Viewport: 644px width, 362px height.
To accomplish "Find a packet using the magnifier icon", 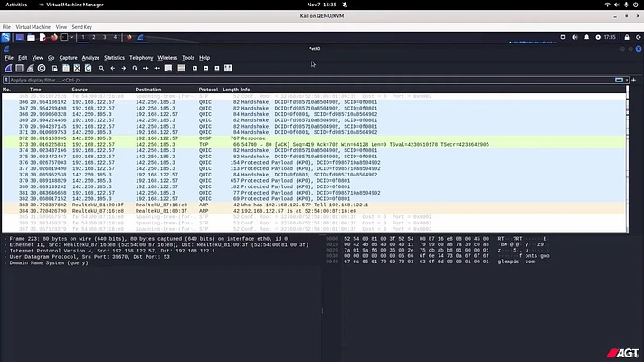I will (x=101, y=68).
